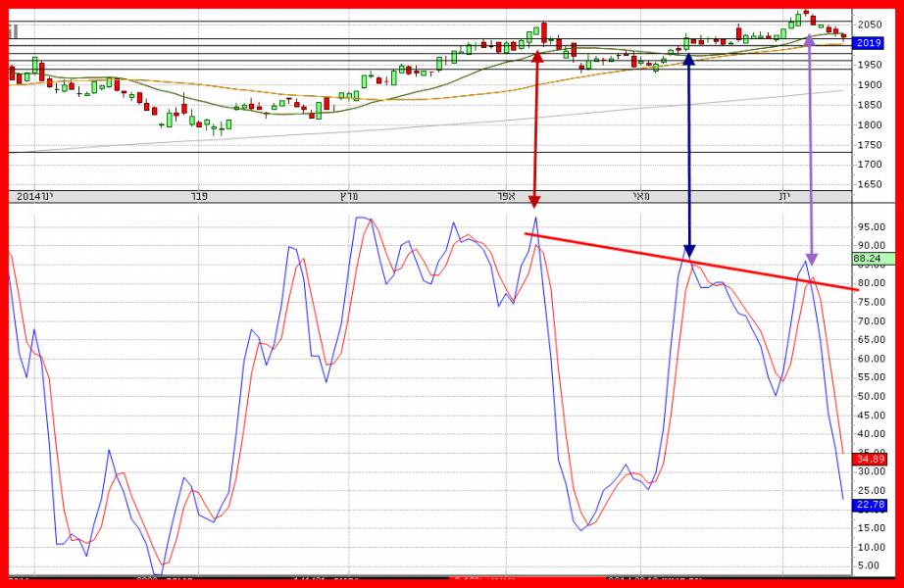Click the פבר month label on the time axis
Viewport: 904px width, 588px height.
coord(199,196)
